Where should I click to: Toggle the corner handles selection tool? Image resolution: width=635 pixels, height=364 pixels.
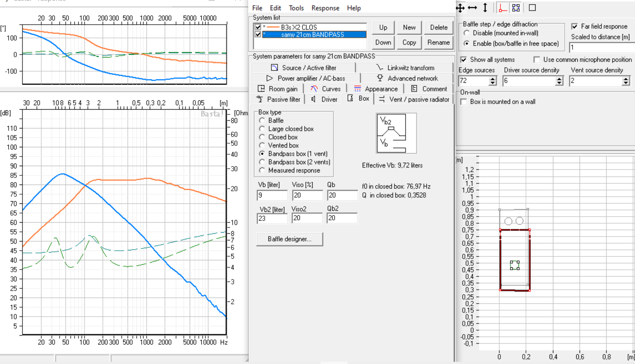(x=516, y=8)
